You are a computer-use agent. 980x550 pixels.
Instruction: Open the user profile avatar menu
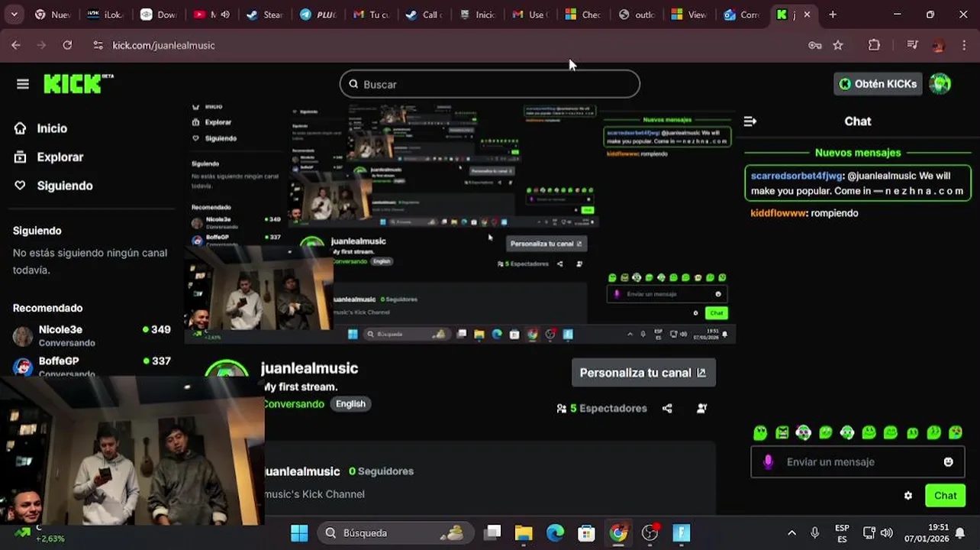point(940,84)
